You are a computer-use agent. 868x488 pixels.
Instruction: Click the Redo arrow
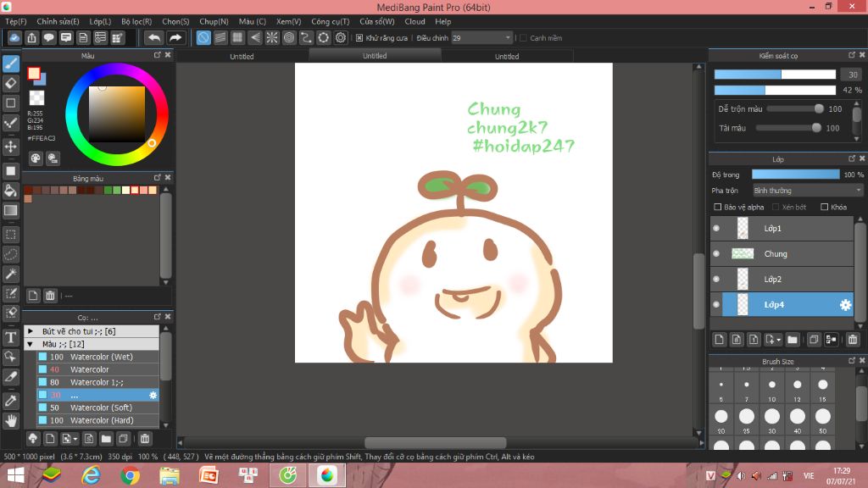(x=175, y=37)
